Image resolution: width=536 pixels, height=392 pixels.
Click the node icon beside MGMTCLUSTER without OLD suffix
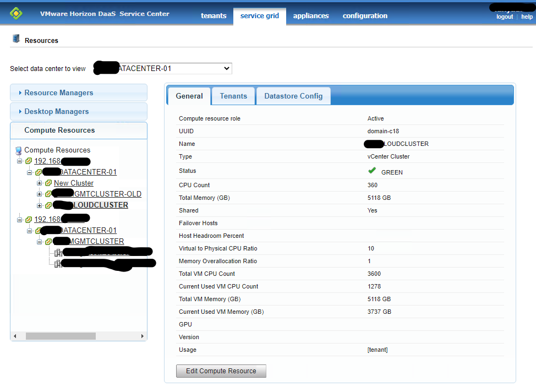click(x=48, y=242)
